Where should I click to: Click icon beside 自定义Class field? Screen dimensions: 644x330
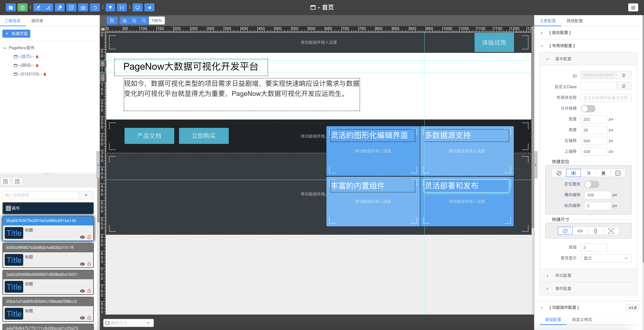(624, 86)
